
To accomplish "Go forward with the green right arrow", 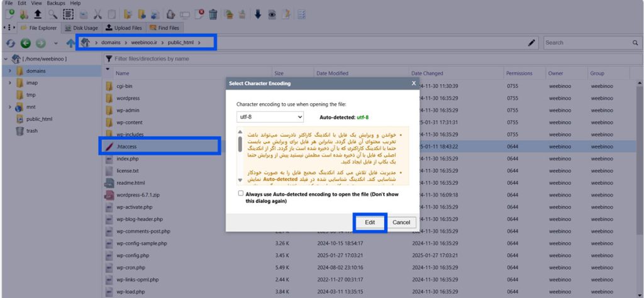I will (x=40, y=43).
